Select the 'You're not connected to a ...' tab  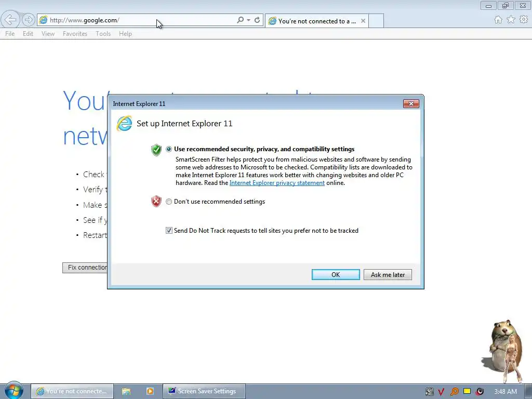316,21
